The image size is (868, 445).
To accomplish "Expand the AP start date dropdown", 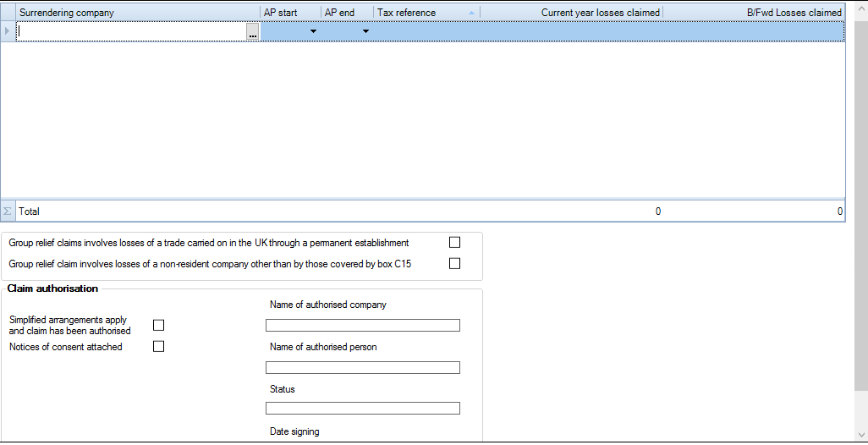I will tap(313, 31).
